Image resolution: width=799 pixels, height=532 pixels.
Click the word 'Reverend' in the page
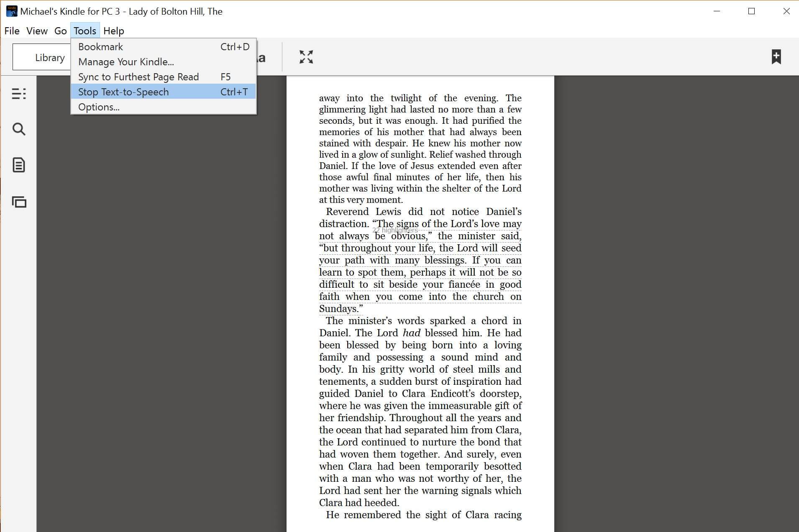coord(347,212)
